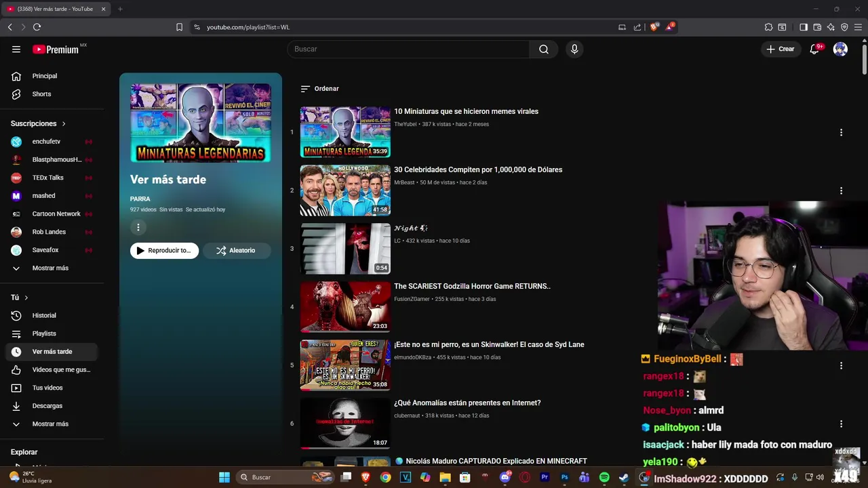Viewport: 868px width, 488px height.
Task: Open Miniaturas Legendarias playlist cover thumbnail
Action: (201, 123)
